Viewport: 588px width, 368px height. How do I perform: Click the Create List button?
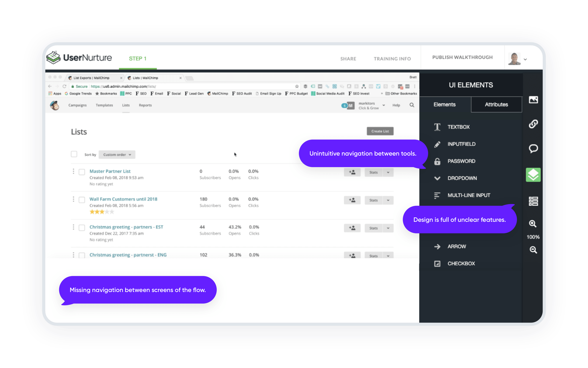coord(380,131)
